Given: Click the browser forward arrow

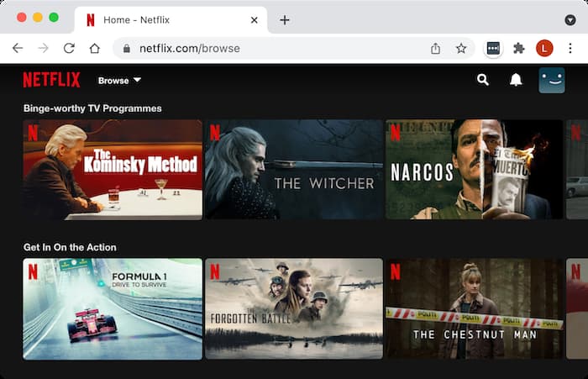Looking at the screenshot, I should click(44, 48).
